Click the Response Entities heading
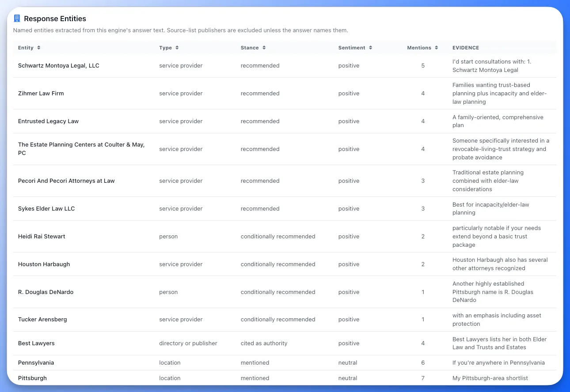Image resolution: width=570 pixels, height=392 pixels. click(x=55, y=19)
